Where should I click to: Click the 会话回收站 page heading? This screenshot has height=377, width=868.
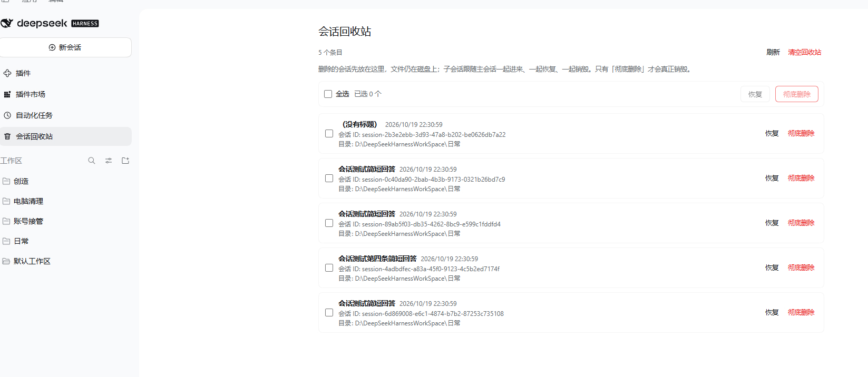tap(345, 32)
